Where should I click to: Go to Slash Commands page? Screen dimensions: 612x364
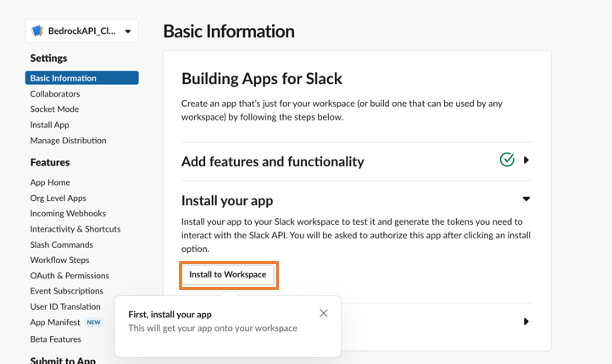62,245
